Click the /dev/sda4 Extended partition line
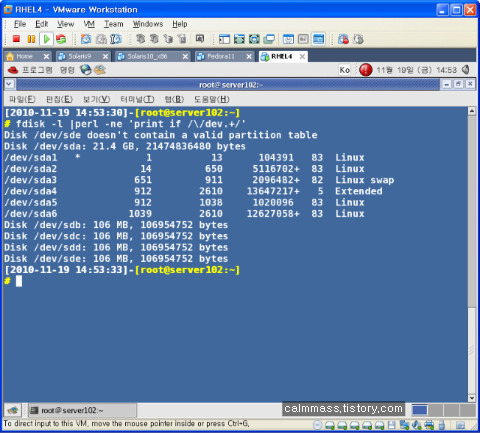The height and width of the screenshot is (433, 480). (193, 191)
